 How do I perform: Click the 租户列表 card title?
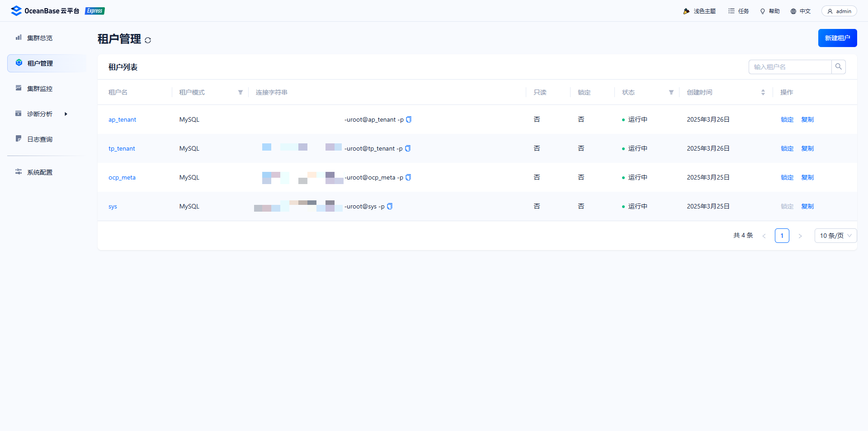123,67
